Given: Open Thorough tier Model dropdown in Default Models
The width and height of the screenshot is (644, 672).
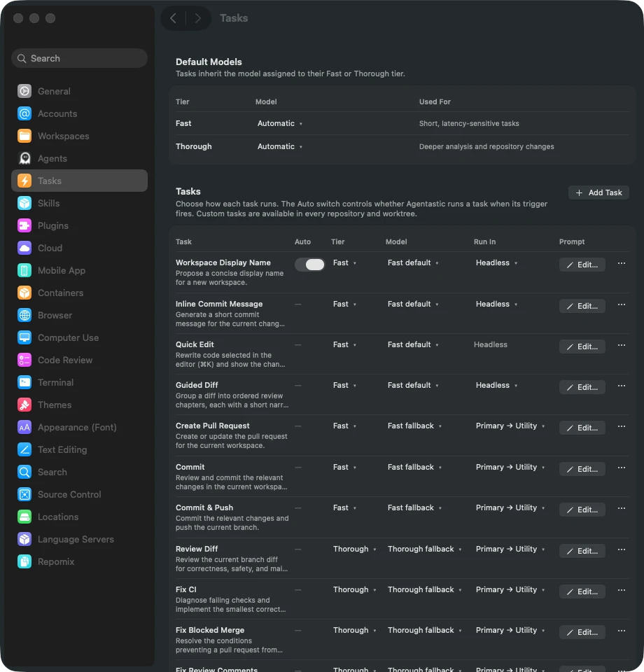Looking at the screenshot, I should [280, 146].
